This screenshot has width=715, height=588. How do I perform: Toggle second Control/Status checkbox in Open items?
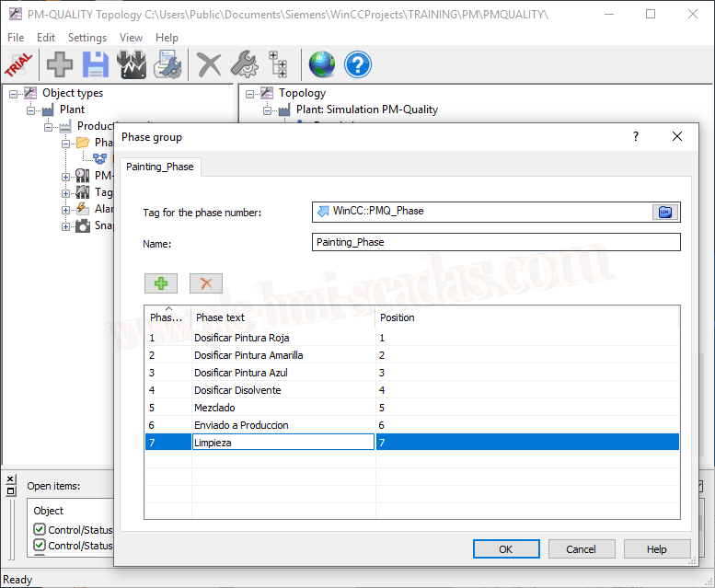click(40, 546)
